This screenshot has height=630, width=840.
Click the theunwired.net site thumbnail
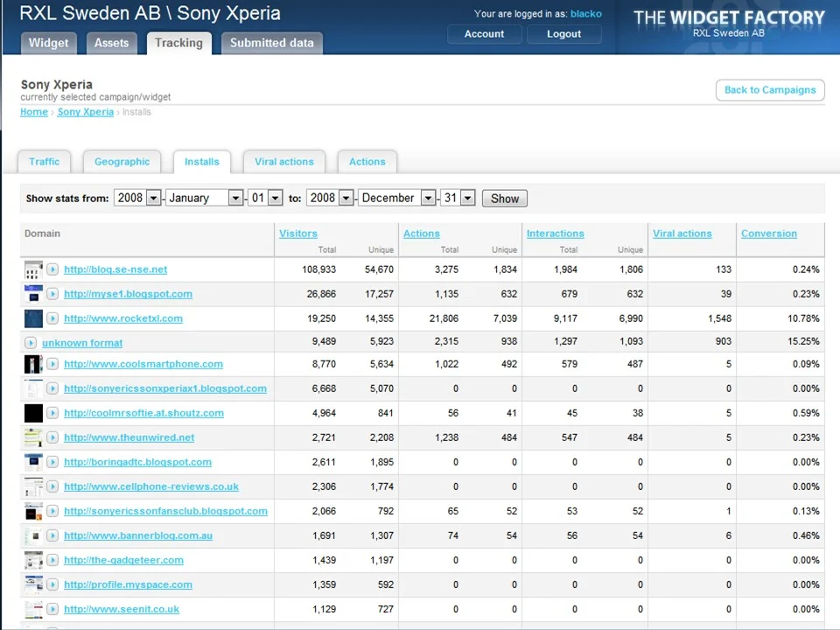33,437
